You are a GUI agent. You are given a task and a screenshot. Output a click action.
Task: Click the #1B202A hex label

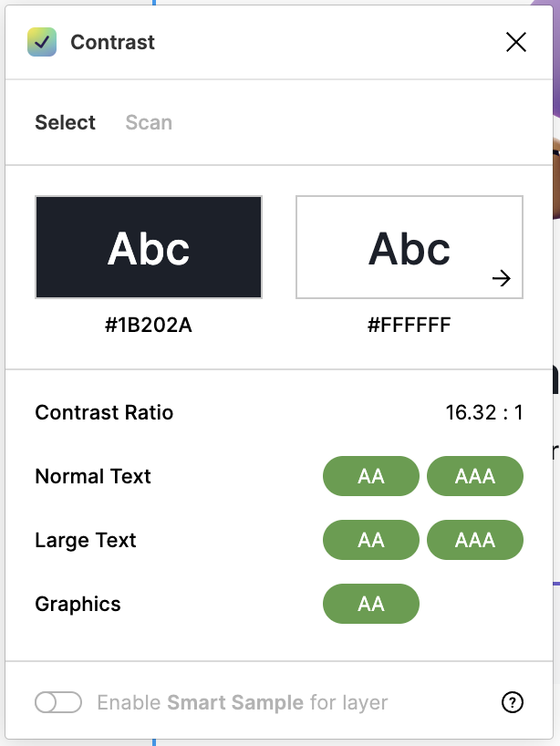[x=148, y=325]
